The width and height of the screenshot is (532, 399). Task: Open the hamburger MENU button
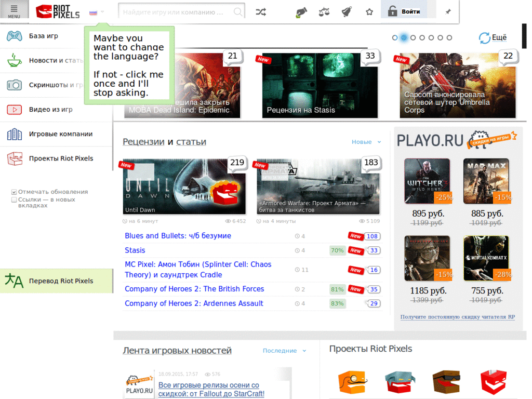tap(14, 10)
